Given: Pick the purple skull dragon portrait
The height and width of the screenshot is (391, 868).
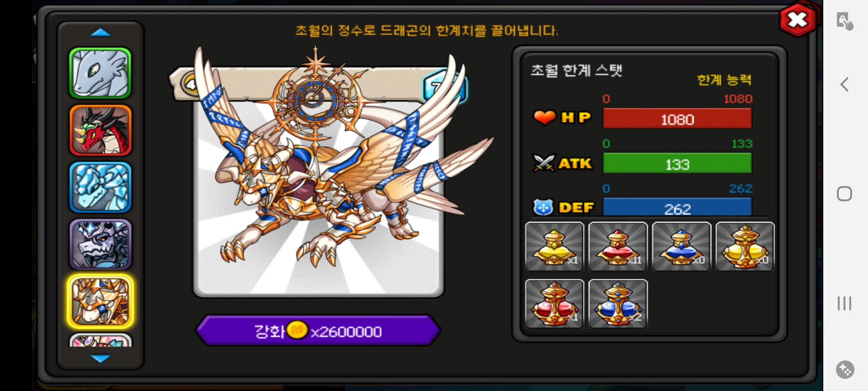Looking at the screenshot, I should click(x=100, y=244).
